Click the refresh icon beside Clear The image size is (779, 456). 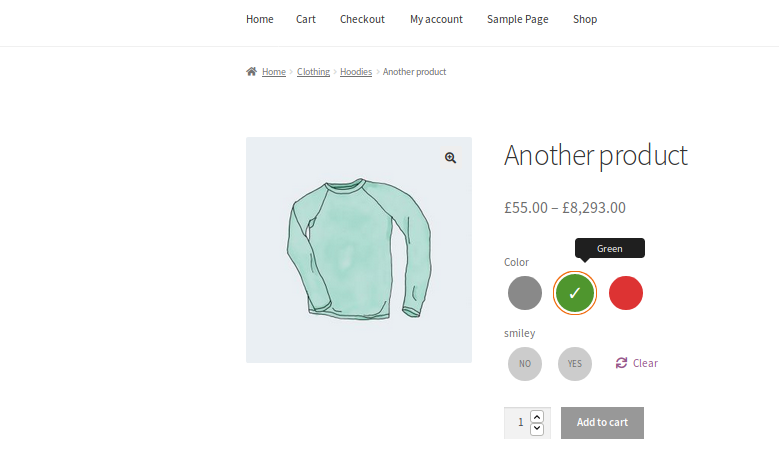pos(621,363)
